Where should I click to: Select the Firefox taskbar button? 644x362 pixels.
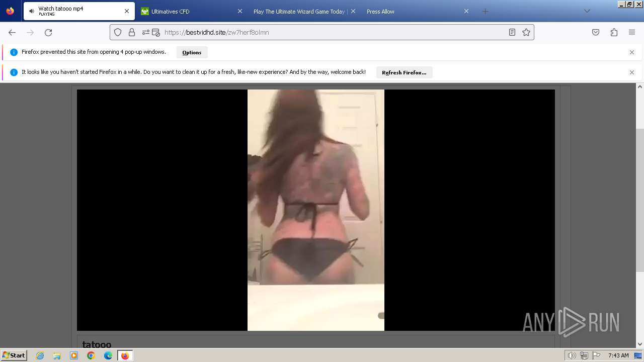(125, 355)
